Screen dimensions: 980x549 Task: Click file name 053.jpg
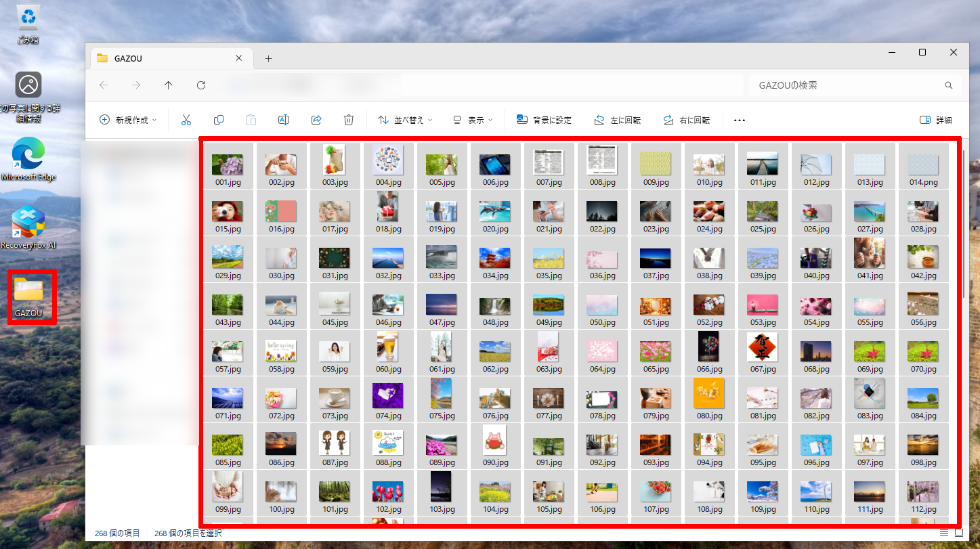[x=763, y=322]
